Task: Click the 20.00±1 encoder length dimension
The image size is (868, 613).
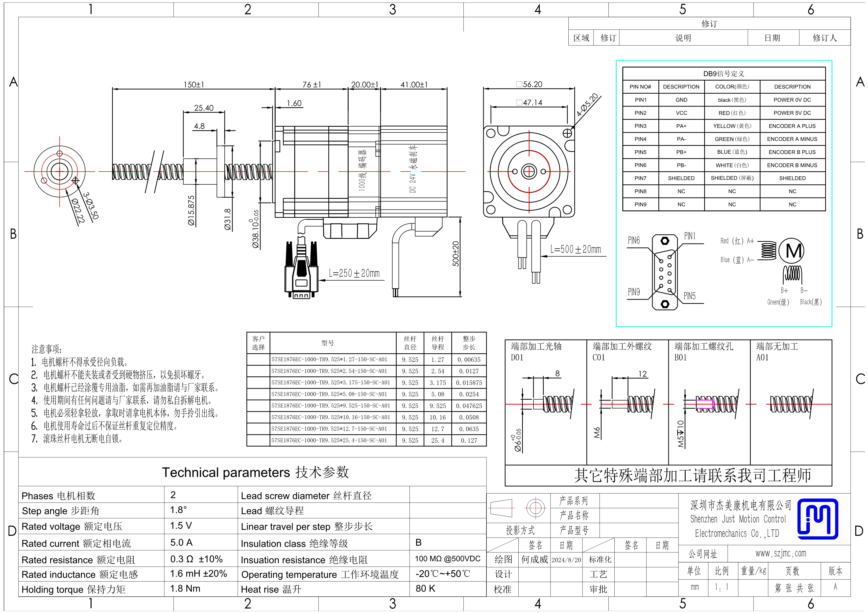Action: pyautogui.click(x=364, y=85)
